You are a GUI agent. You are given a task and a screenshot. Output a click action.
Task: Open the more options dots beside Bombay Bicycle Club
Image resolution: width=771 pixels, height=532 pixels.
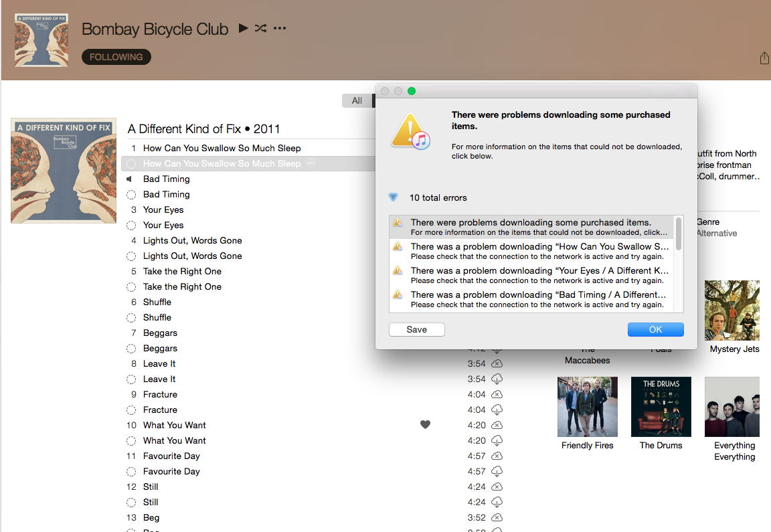280,28
